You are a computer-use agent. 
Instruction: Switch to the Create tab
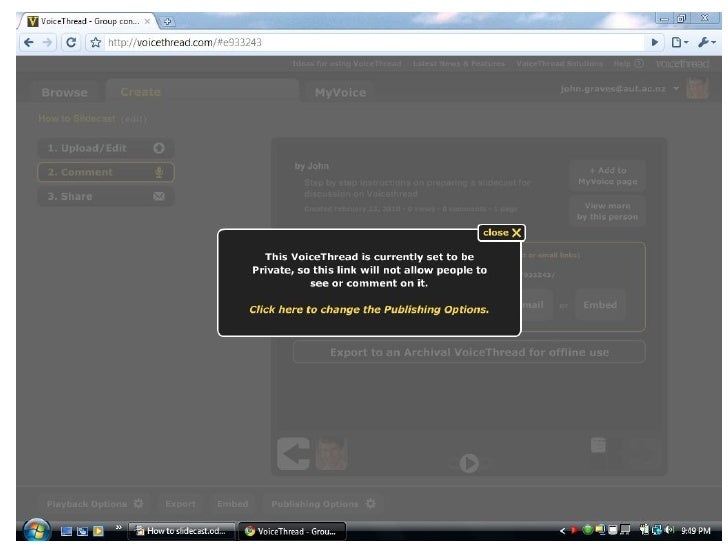coord(141,92)
